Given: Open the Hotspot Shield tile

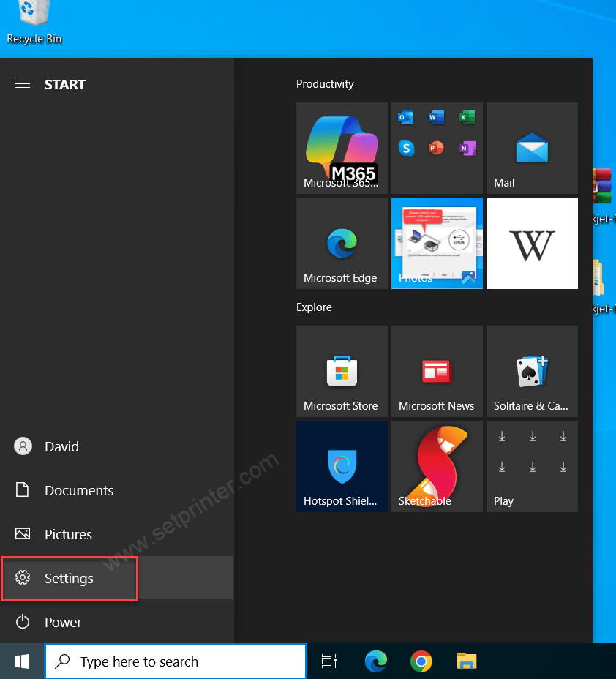Looking at the screenshot, I should 342,467.
